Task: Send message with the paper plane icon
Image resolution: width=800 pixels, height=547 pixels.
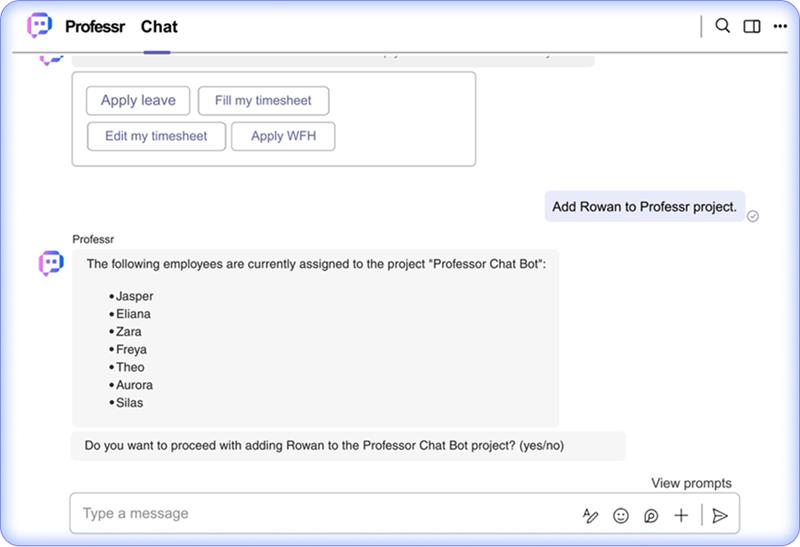Action: (x=720, y=515)
